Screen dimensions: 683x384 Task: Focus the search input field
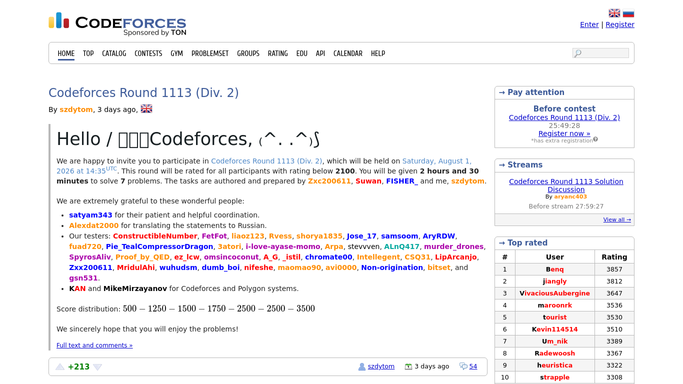[601, 53]
